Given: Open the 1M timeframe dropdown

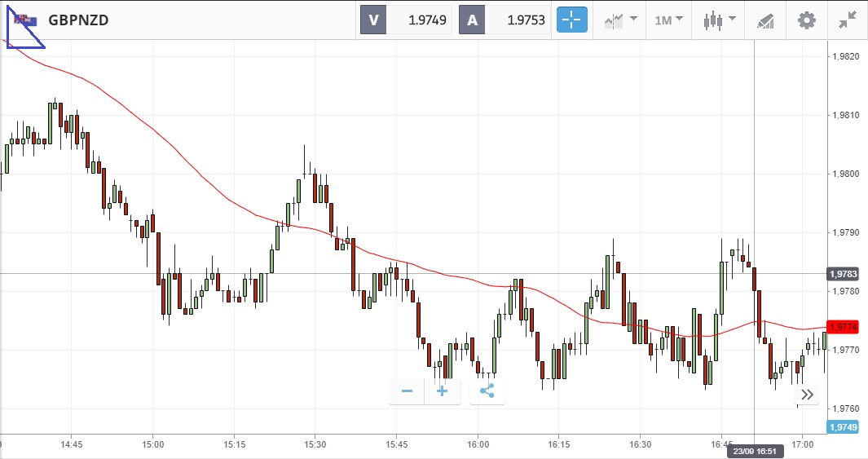Looking at the screenshot, I should coord(668,20).
